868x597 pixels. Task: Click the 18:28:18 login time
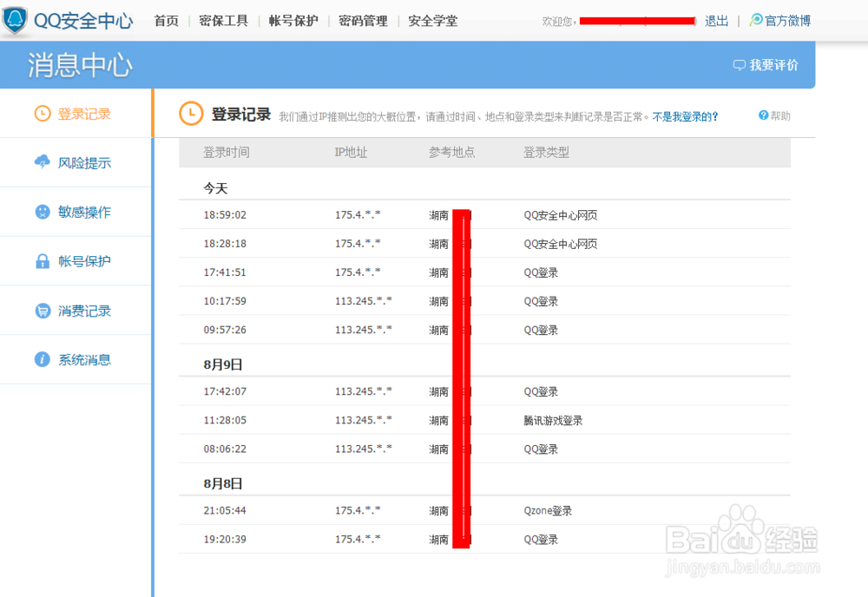[225, 244]
